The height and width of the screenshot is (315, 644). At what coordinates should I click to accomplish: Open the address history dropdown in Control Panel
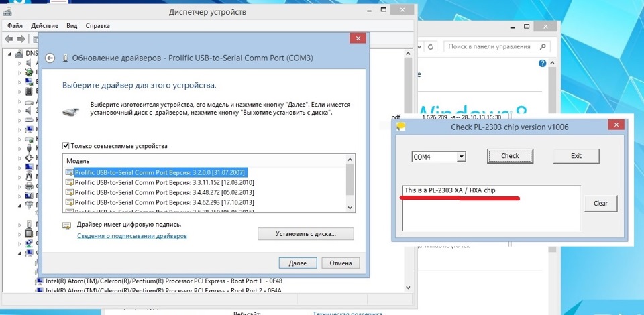coord(420,47)
